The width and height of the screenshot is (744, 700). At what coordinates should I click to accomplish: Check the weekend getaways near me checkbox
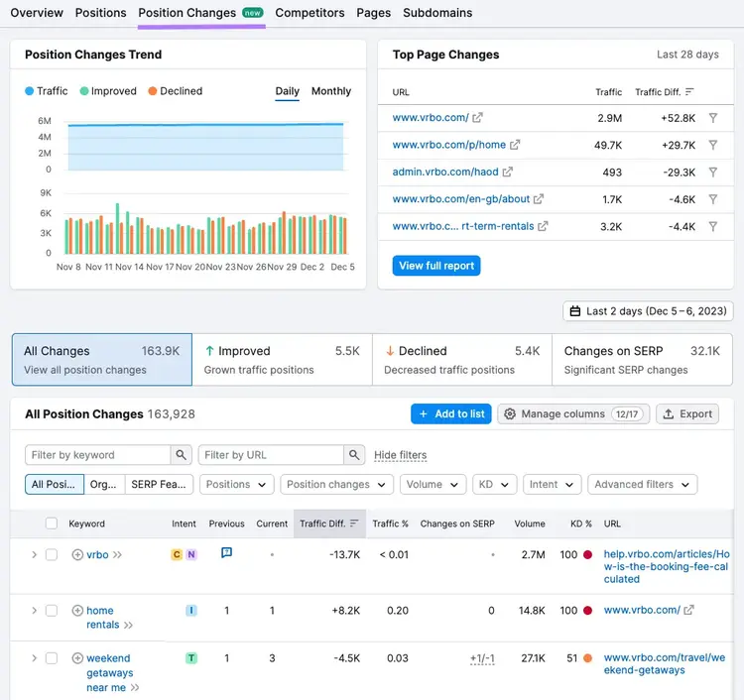[x=52, y=658]
